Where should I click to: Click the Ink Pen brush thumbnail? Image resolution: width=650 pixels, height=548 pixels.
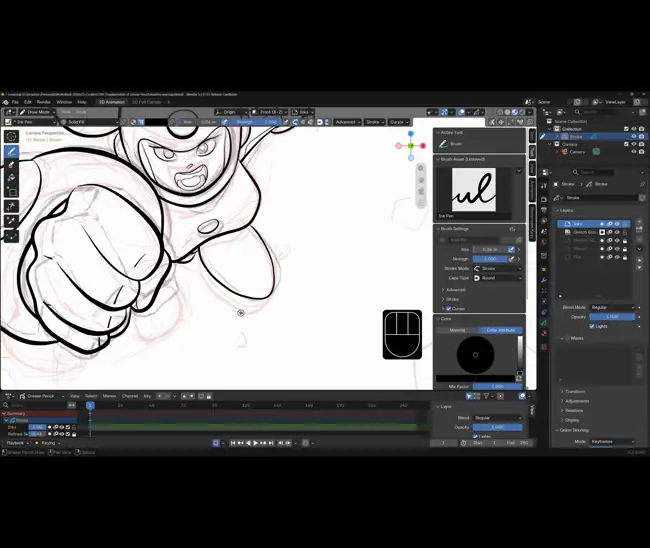473,190
